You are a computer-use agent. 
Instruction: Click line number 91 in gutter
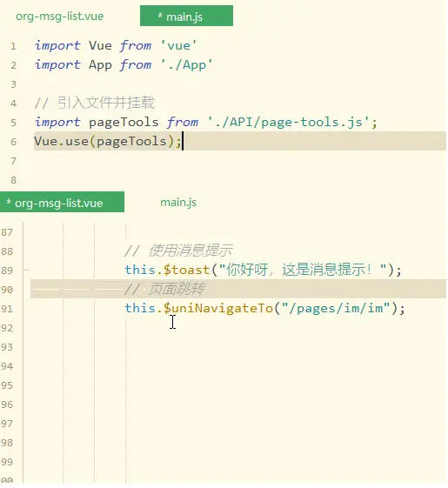(x=7, y=309)
